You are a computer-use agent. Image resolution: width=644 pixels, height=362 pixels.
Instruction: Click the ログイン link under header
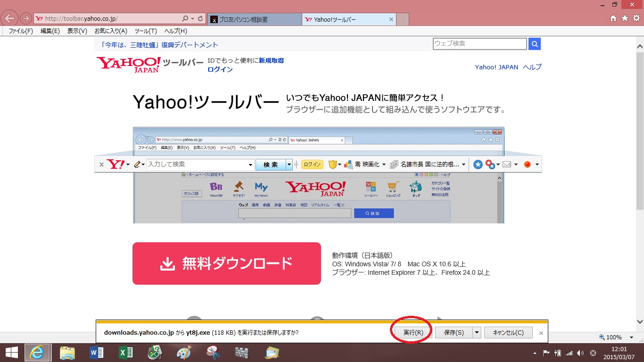click(x=220, y=69)
